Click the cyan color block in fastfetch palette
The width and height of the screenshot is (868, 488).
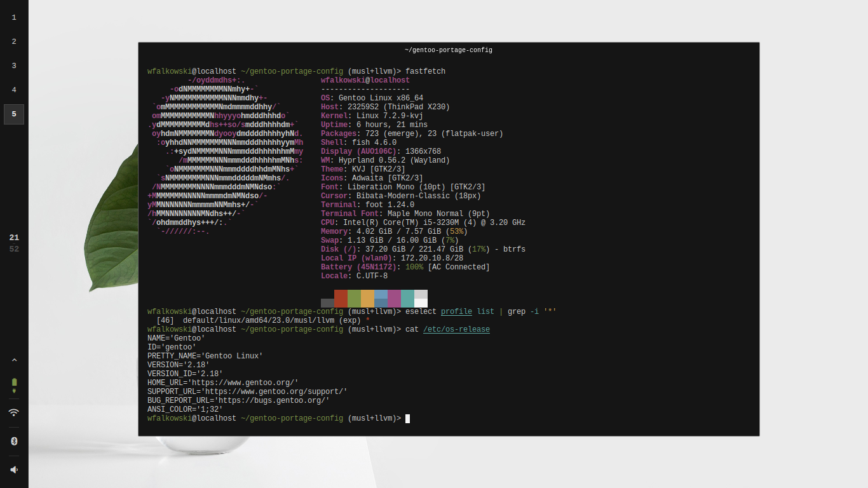click(x=407, y=299)
